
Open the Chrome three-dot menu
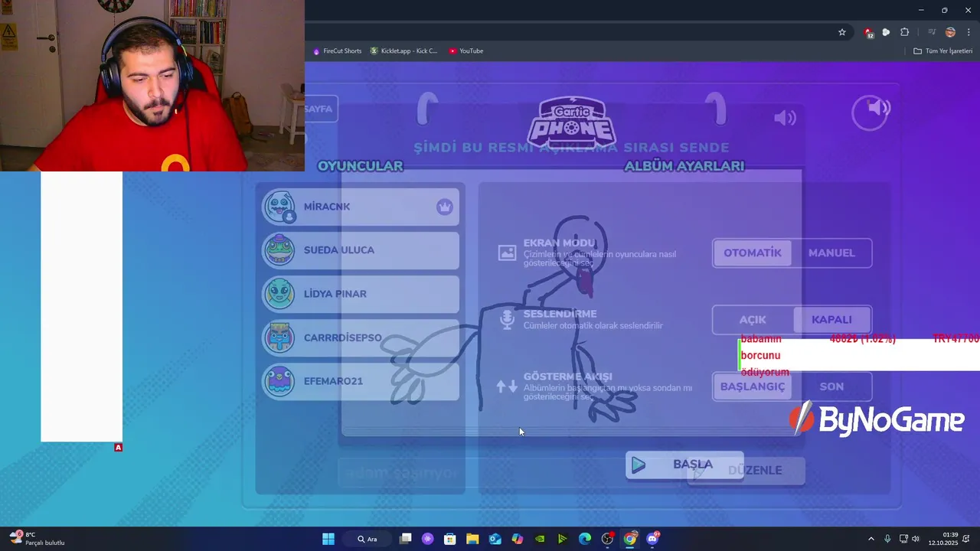[969, 32]
